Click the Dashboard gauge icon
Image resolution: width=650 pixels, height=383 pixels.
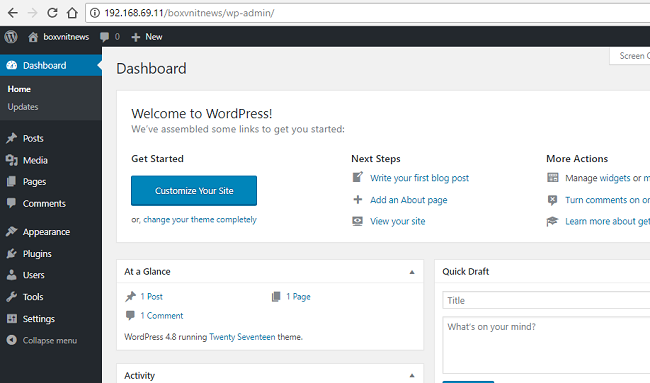pos(12,65)
